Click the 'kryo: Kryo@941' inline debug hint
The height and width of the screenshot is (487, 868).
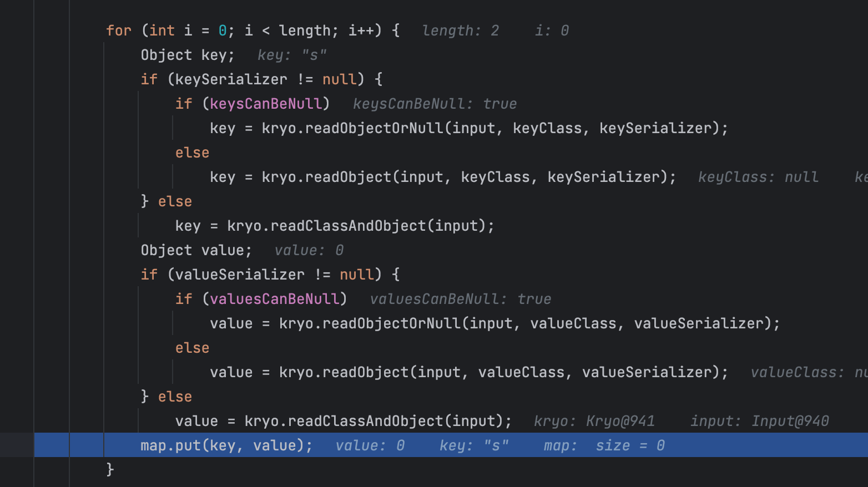(594, 421)
